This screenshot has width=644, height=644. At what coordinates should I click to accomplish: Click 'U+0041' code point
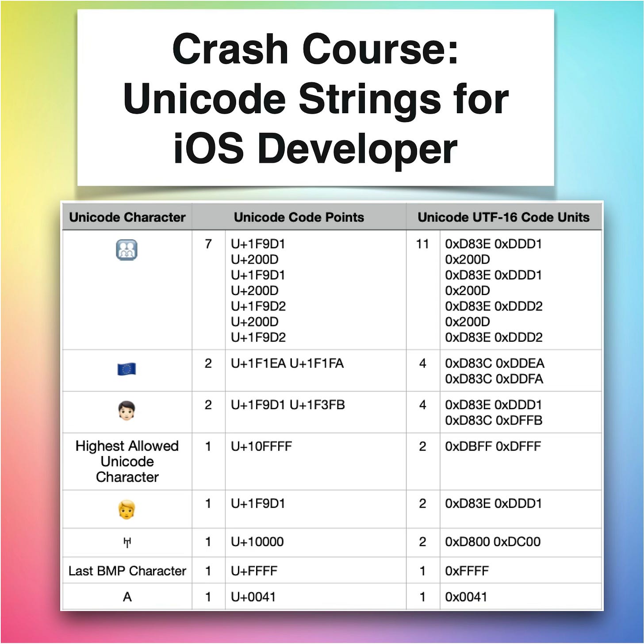pos(253,597)
